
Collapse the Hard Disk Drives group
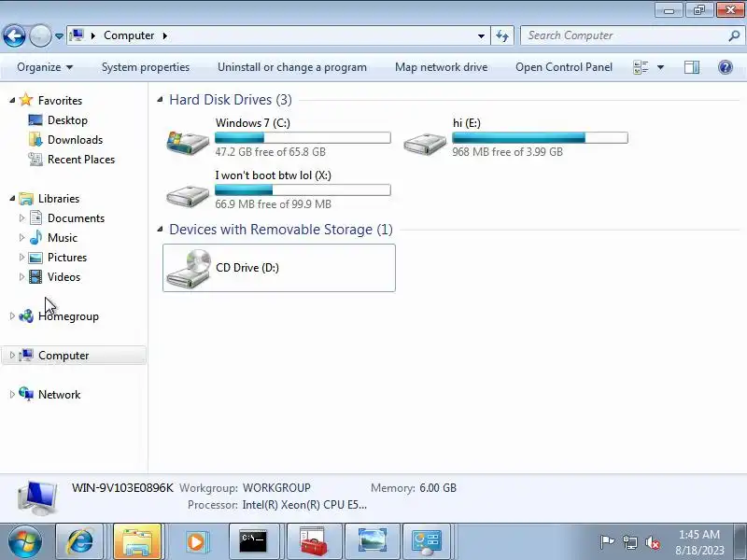click(x=160, y=99)
